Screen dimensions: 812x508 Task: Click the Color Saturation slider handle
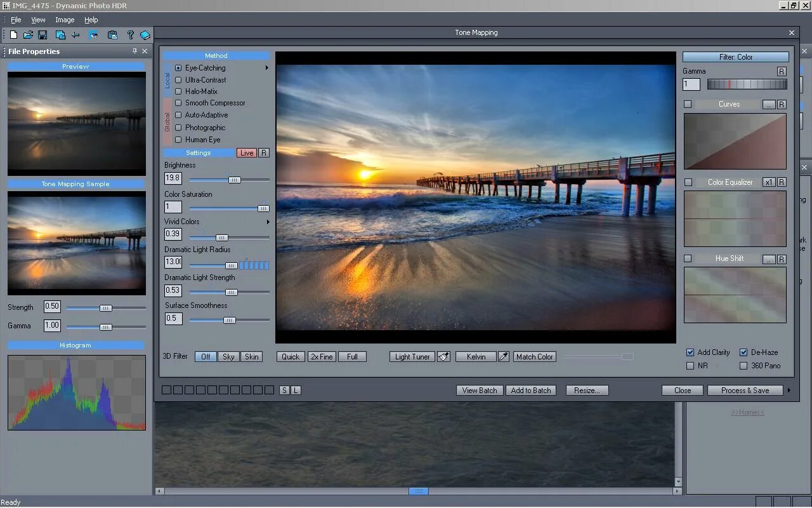coord(263,208)
